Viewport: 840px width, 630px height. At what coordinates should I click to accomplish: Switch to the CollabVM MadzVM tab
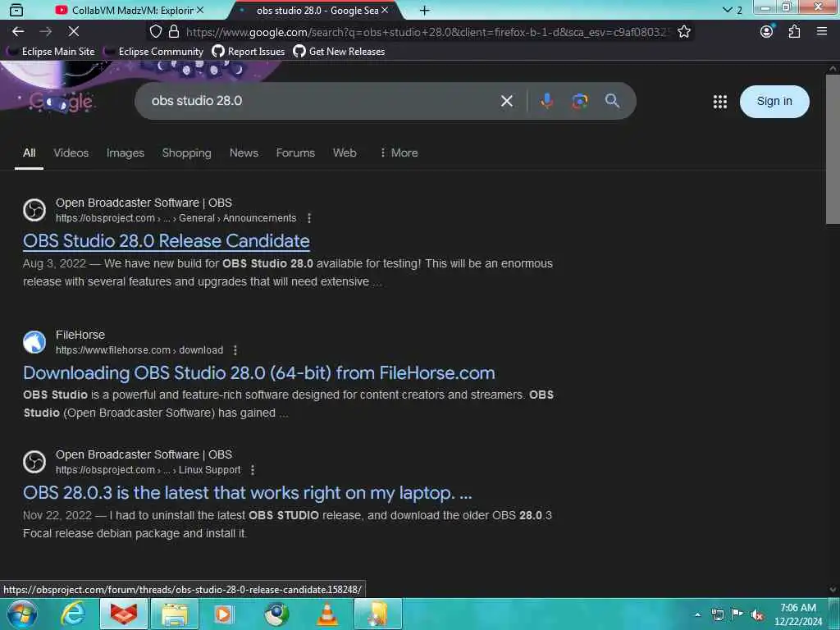pos(132,10)
